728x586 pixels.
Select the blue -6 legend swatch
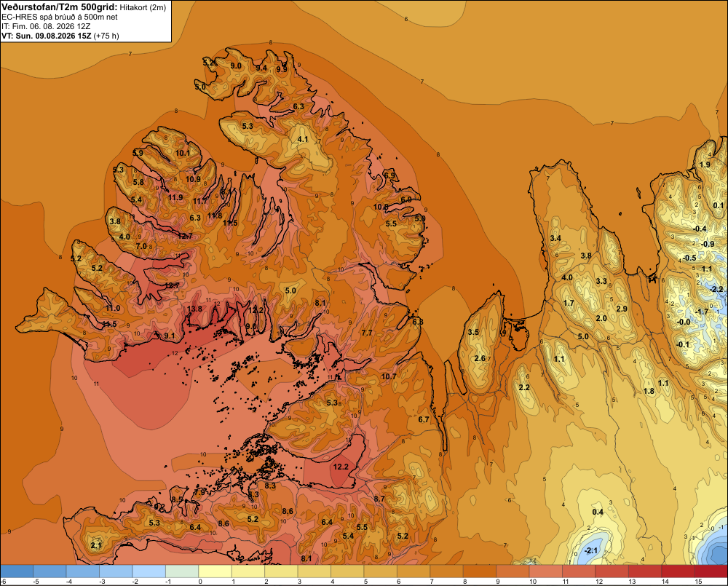[17, 571]
